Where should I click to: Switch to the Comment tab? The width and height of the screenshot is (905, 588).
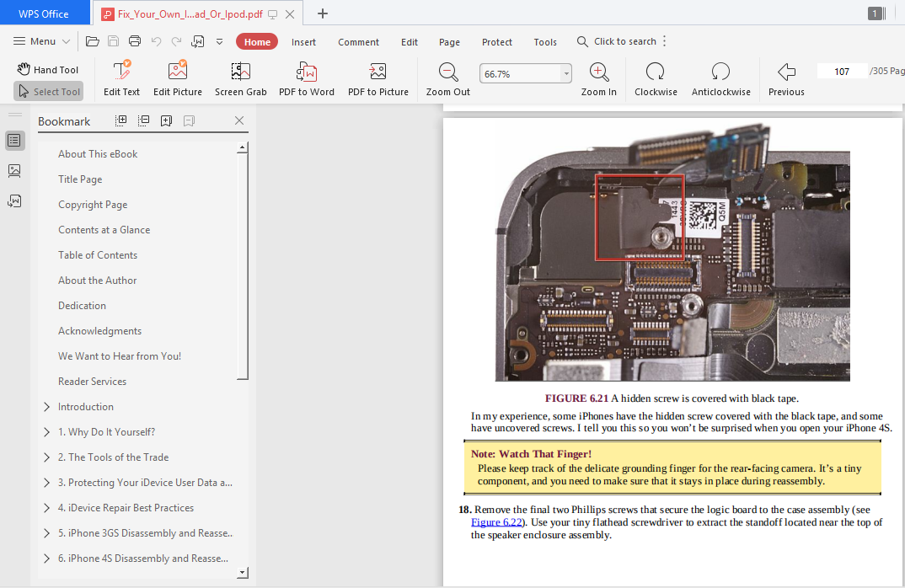pos(358,42)
